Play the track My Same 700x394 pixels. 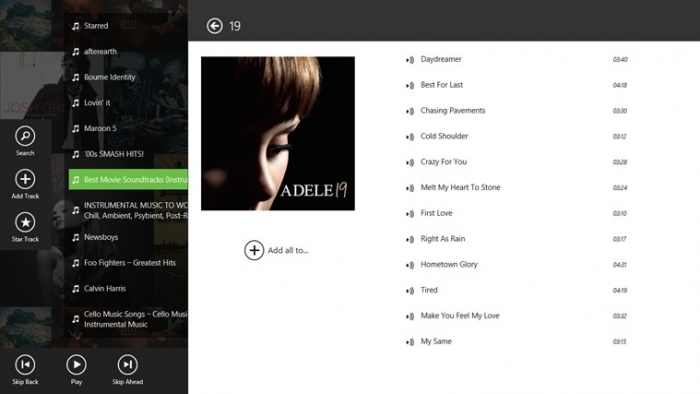[x=436, y=341]
